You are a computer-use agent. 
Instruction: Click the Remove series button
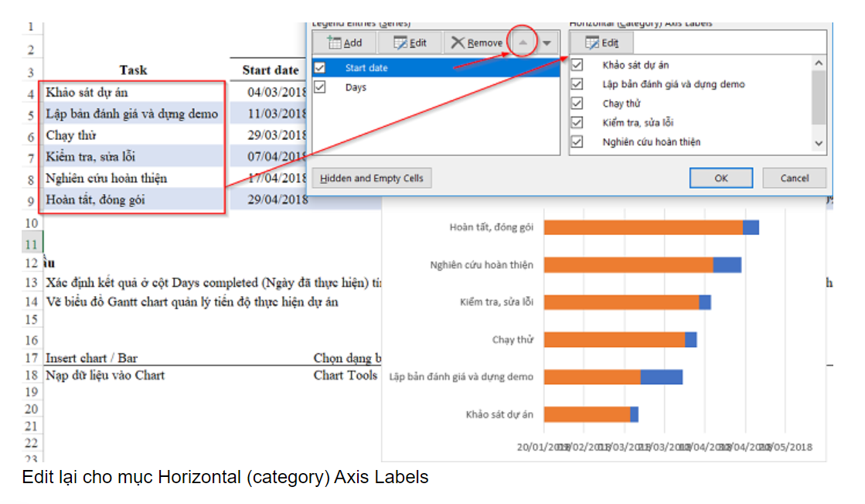point(477,43)
